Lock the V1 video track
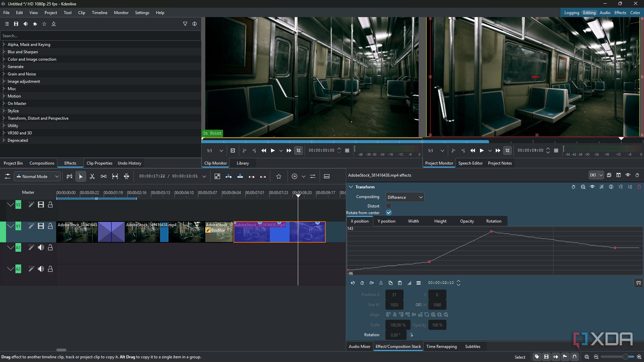 50,226
